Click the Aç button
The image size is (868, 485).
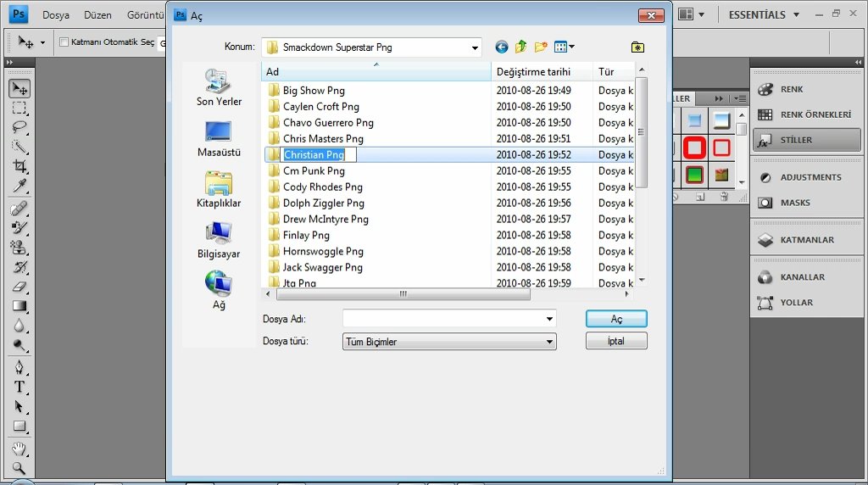click(616, 319)
